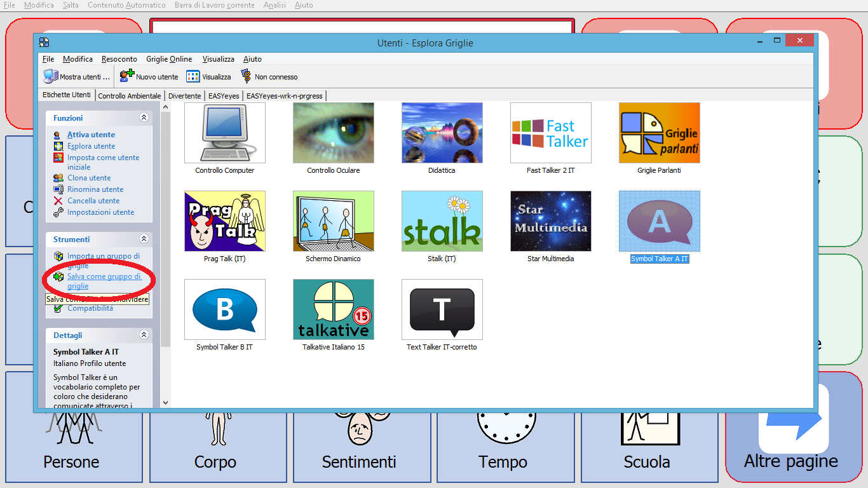The image size is (868, 488).
Task: Switch to the Etichette Utenti tab
Action: tap(67, 95)
